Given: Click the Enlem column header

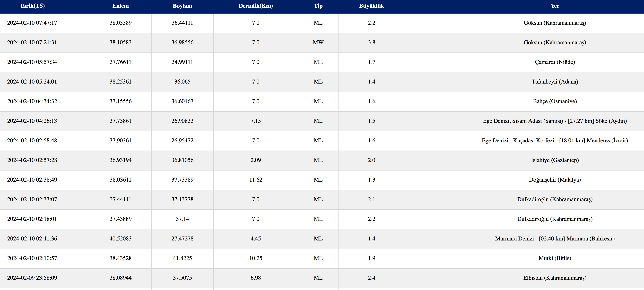Looking at the screenshot, I should click(121, 6).
